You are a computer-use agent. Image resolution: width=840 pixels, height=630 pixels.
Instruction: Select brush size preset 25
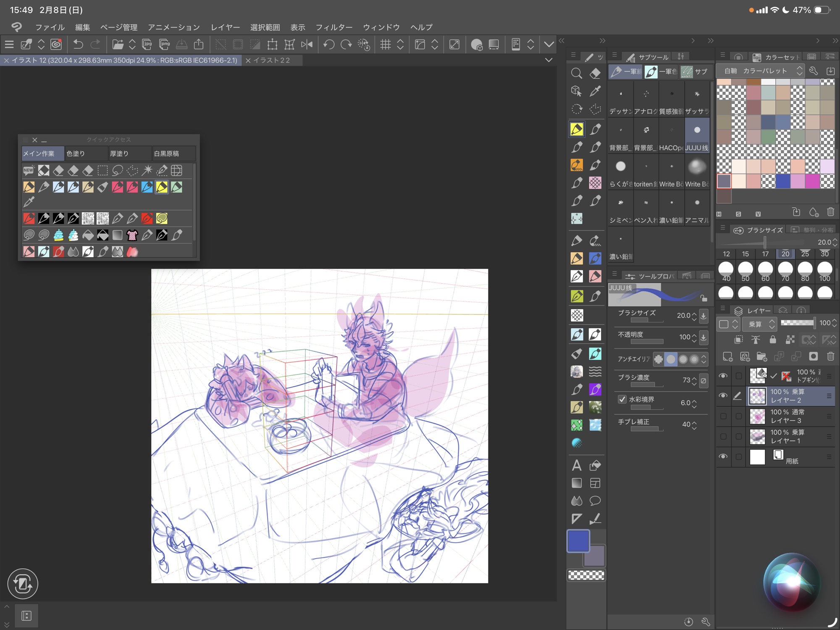point(805,254)
